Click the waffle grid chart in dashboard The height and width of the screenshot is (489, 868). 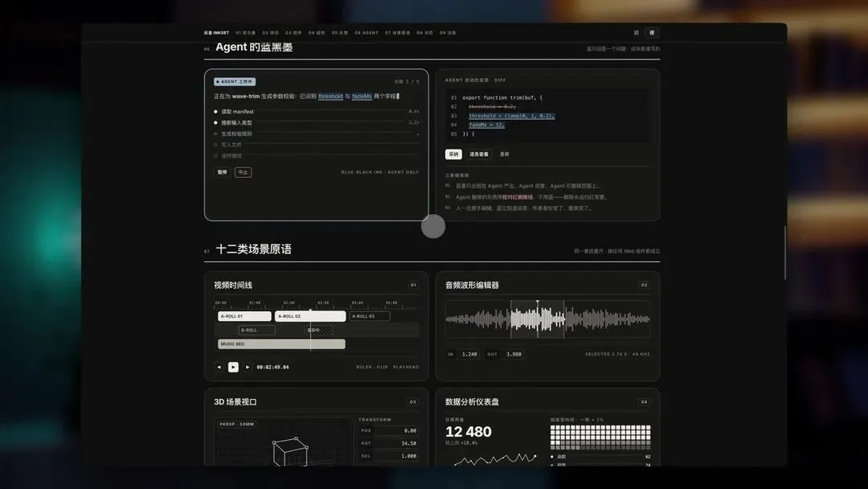pyautogui.click(x=600, y=437)
